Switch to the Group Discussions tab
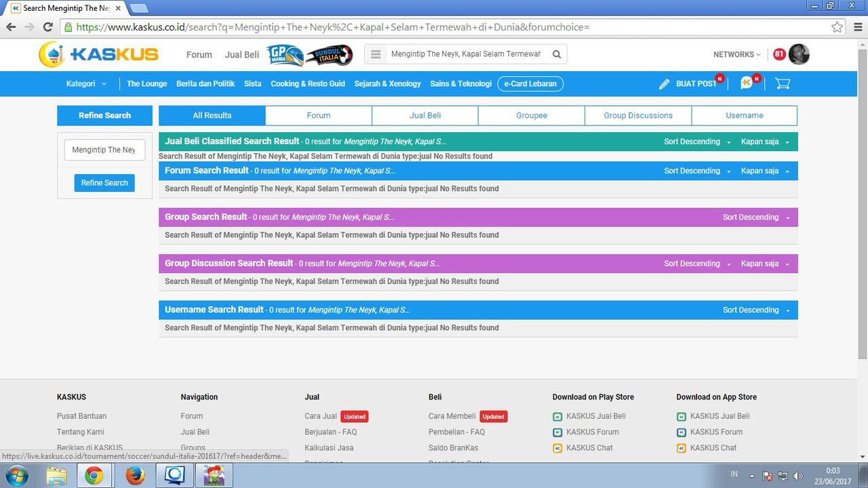The width and height of the screenshot is (868, 488). 638,115
